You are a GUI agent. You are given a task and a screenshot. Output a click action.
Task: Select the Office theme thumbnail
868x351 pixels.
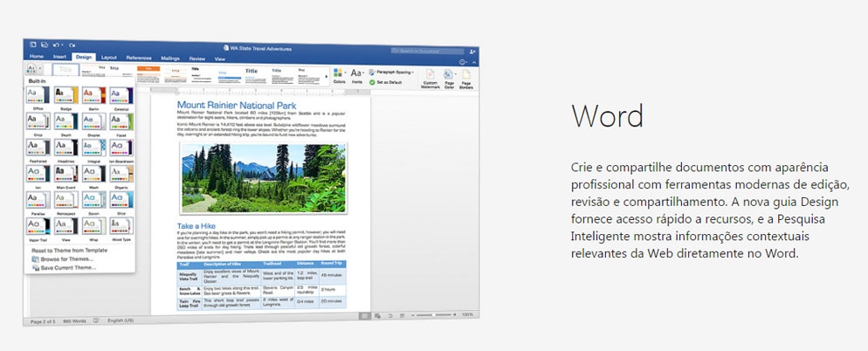(x=38, y=95)
